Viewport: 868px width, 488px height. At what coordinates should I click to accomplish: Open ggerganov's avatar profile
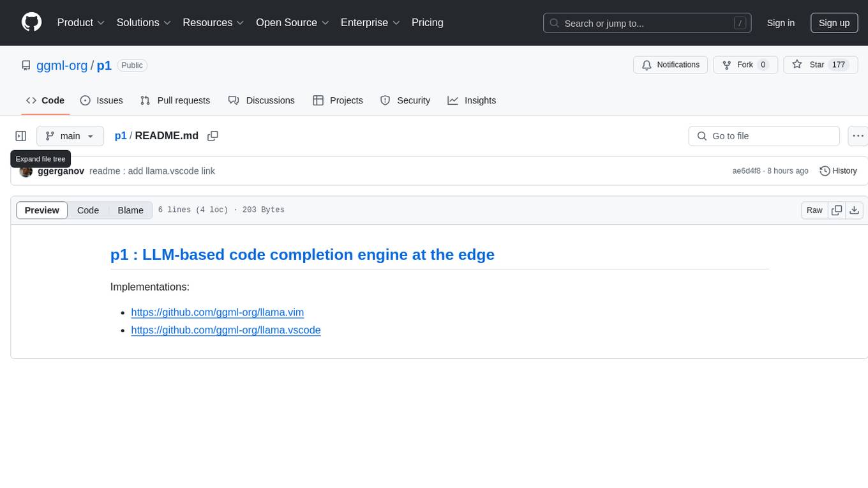tap(26, 171)
